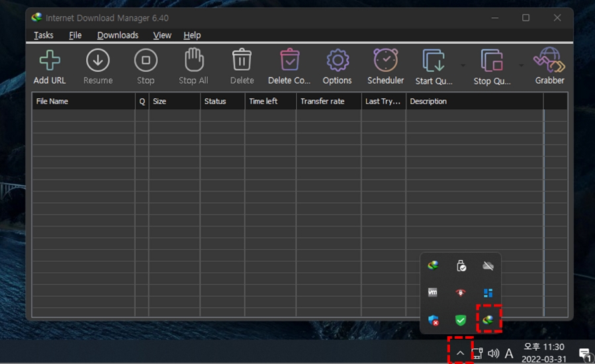Open the crossed-out cloud tray icon

(x=488, y=265)
